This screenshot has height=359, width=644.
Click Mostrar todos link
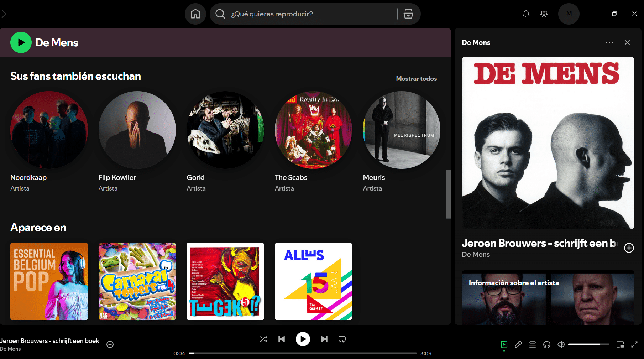pos(416,79)
